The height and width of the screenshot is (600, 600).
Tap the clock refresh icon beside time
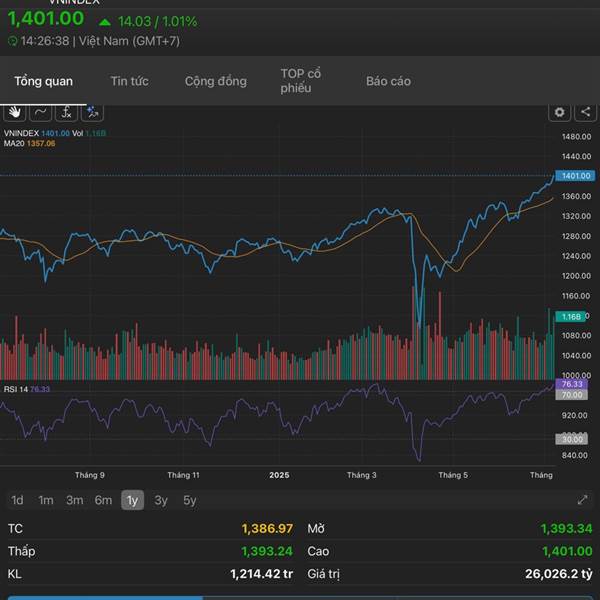tap(13, 41)
